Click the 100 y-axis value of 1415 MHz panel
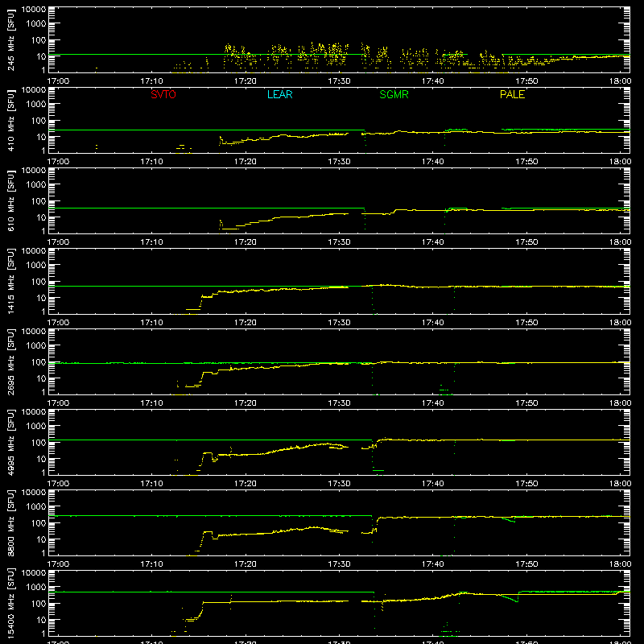Image resolution: width=644 pixels, height=644 pixels. 39,282
